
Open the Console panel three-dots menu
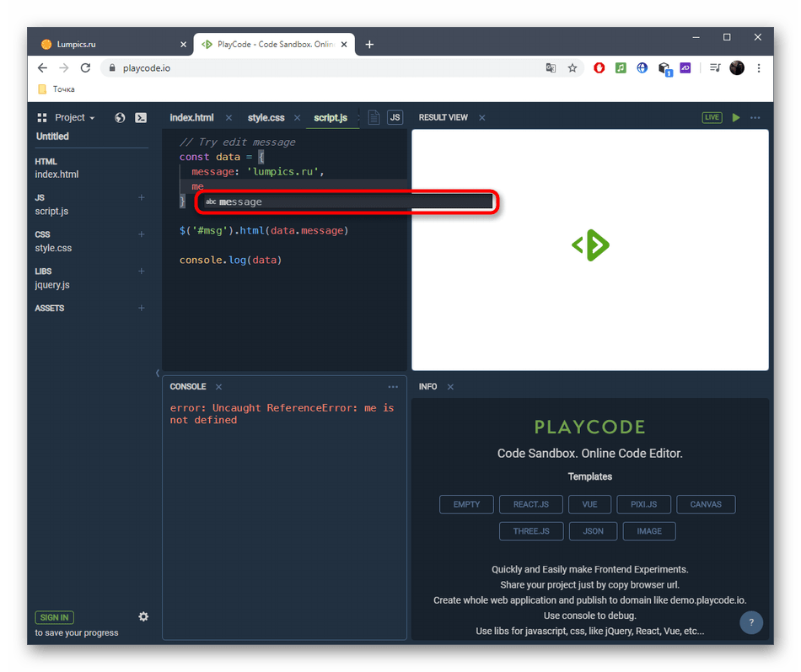393,387
